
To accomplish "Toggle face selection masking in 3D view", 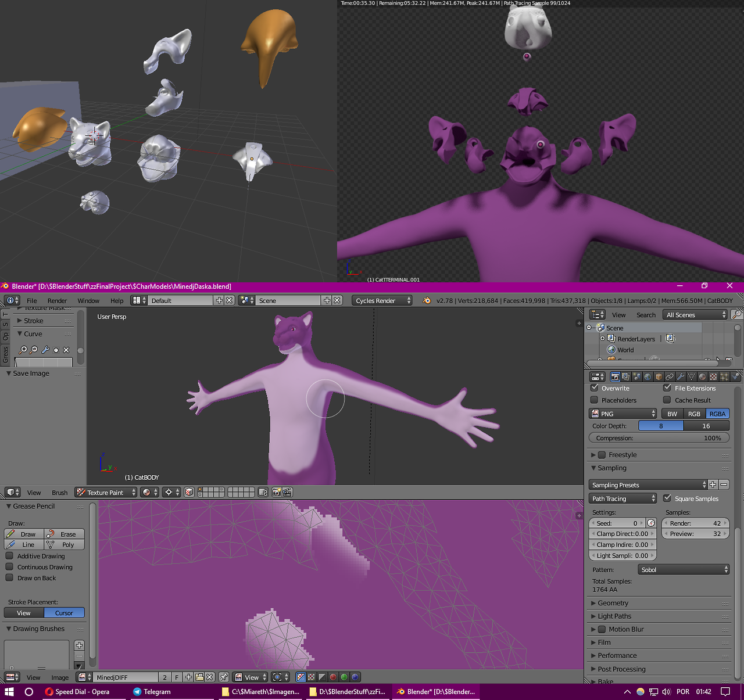I will click(189, 492).
